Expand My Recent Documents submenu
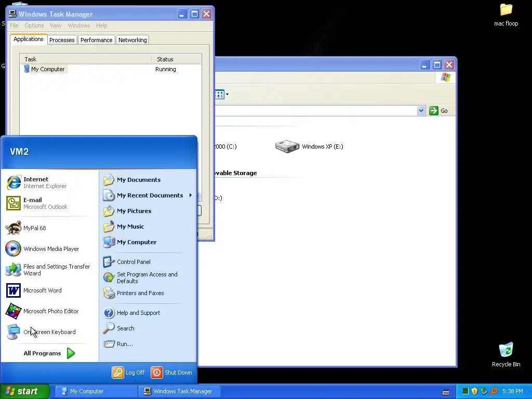This screenshot has width=532, height=399. (148, 195)
